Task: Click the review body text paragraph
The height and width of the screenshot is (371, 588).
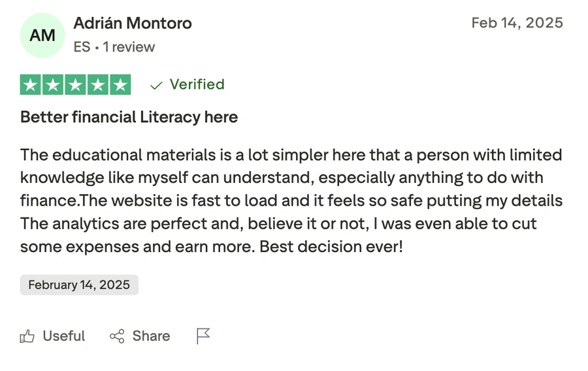Action: 291,201
